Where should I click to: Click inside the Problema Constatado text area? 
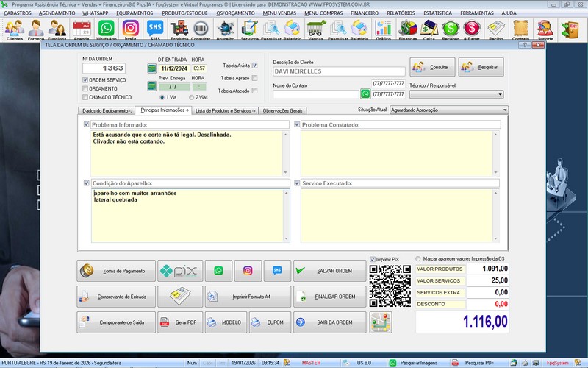coord(396,153)
